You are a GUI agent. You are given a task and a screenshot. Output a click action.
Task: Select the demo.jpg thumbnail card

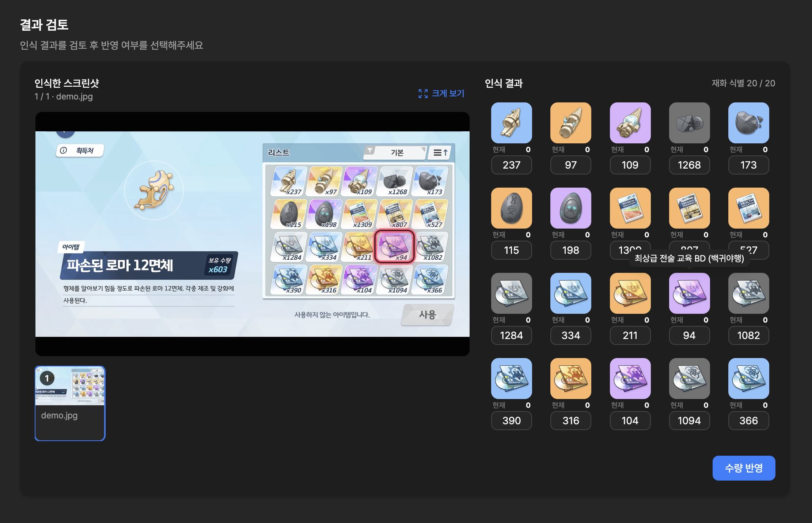[x=70, y=403]
